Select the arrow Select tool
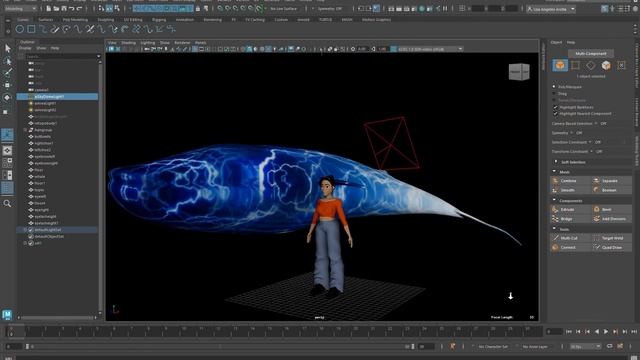Viewport: 640px width, 360px height. [7, 49]
